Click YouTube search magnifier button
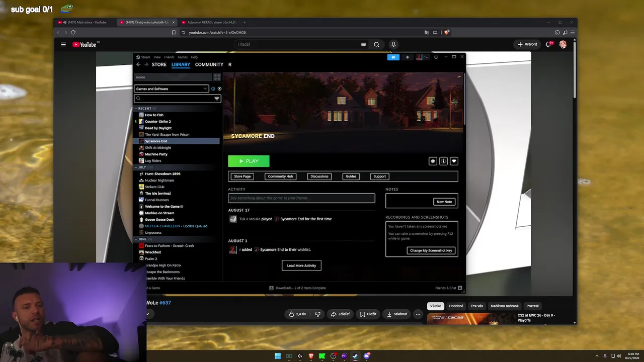644x362 pixels. [x=376, y=44]
